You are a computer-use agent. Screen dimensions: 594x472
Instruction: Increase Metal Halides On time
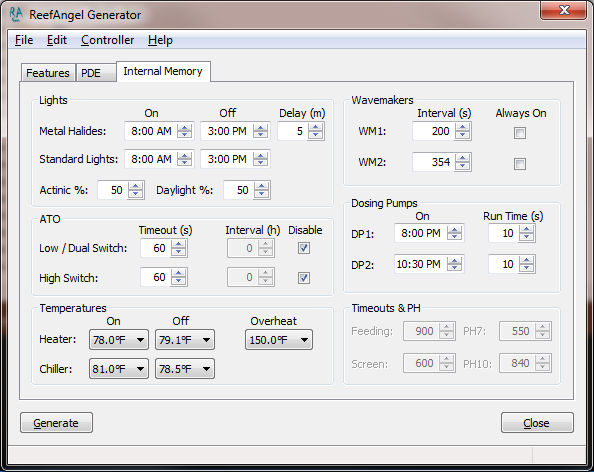(x=184, y=127)
